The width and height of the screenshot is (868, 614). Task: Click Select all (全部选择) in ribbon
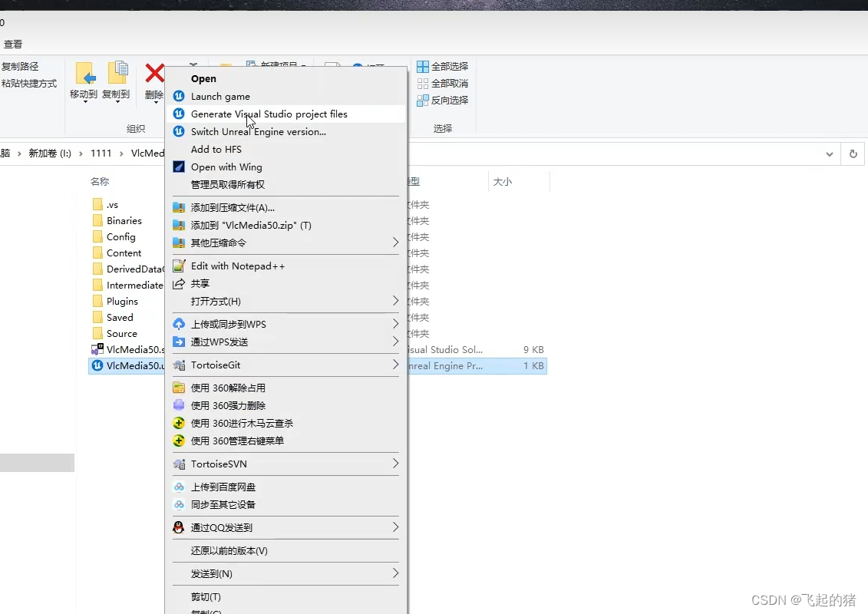tap(442, 67)
